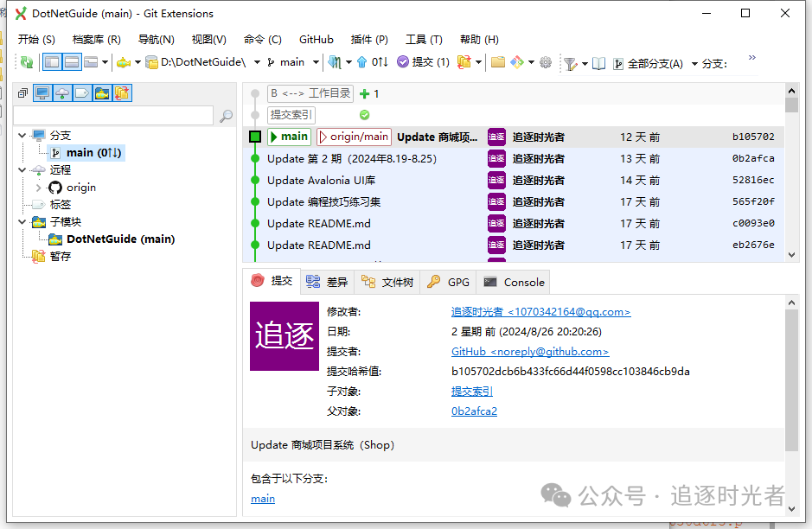This screenshot has width=812, height=529.
Task: Toggle local branches display in sidebar toolbar
Action: tap(42, 92)
